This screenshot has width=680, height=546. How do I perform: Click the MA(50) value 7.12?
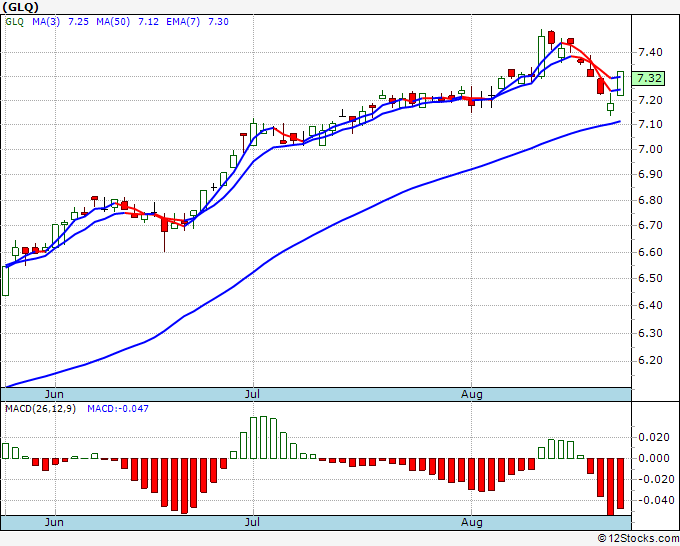tap(148, 22)
